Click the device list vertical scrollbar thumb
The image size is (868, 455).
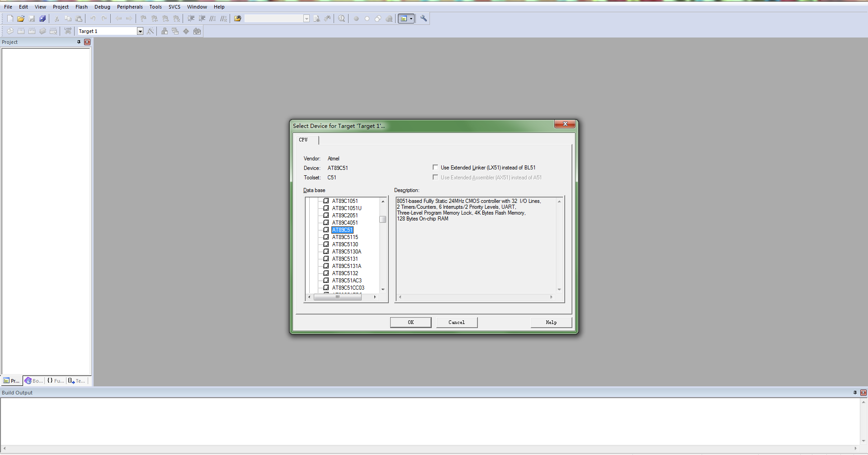383,219
